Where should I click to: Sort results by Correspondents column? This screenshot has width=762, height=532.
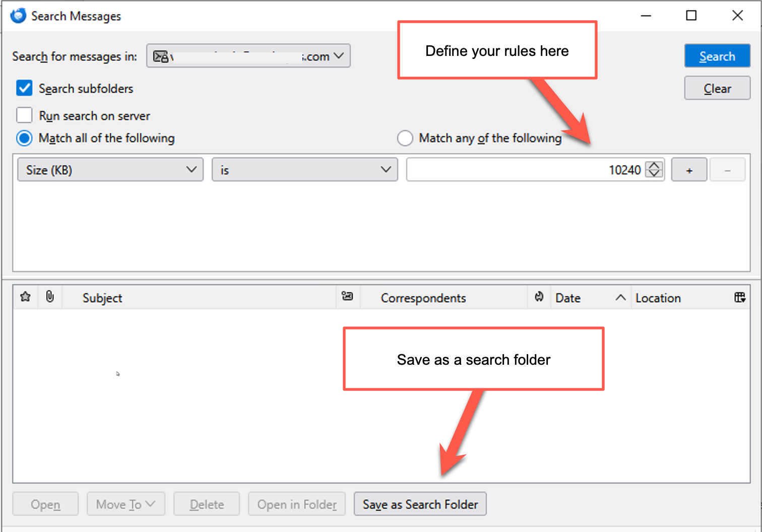pos(423,298)
